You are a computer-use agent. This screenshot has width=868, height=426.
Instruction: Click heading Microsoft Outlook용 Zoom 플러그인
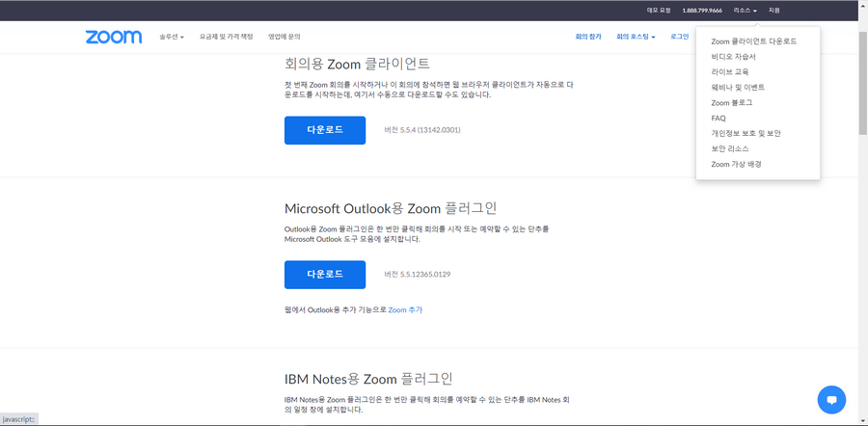(x=391, y=208)
